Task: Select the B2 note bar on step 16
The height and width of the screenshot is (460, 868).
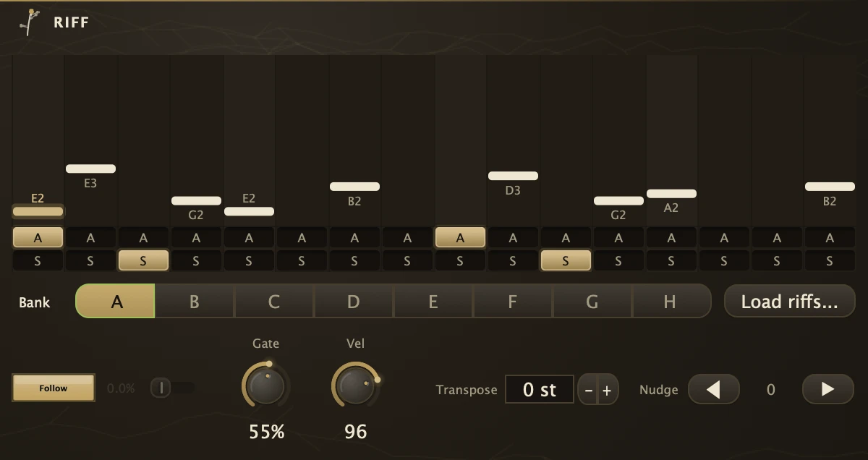Action: click(x=830, y=187)
